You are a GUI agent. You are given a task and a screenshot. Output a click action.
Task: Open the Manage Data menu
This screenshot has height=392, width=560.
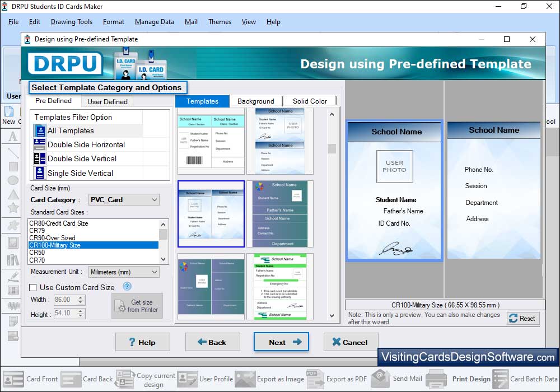[155, 22]
